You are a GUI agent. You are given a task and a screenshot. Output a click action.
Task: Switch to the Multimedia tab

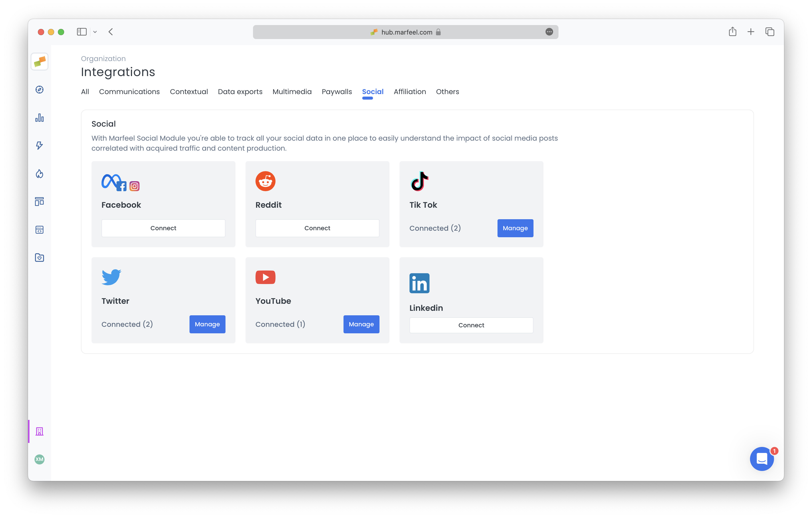click(x=292, y=91)
